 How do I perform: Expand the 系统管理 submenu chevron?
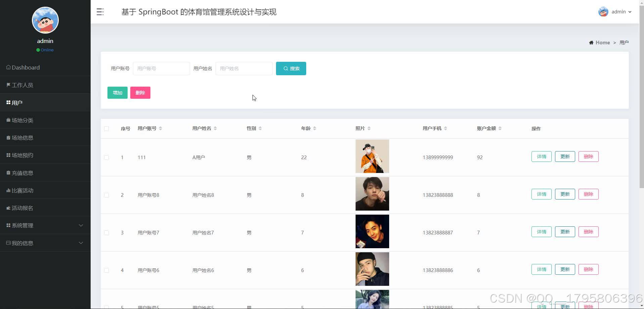81,225
